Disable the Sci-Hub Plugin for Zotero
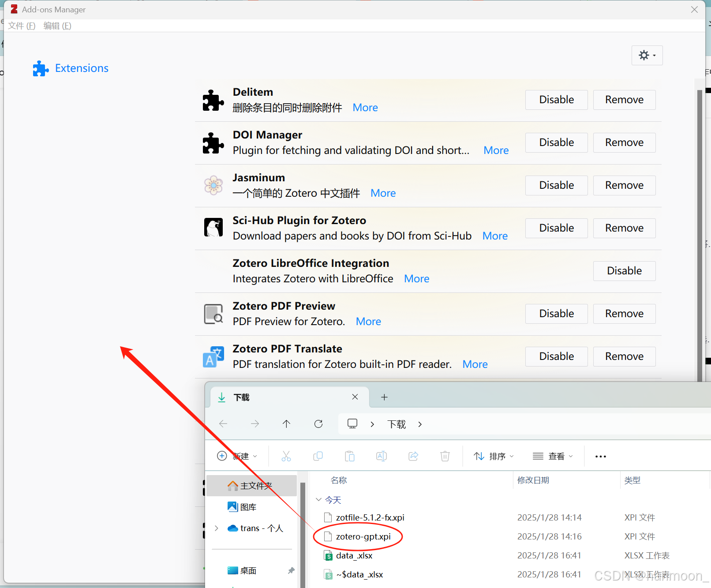 coord(557,228)
